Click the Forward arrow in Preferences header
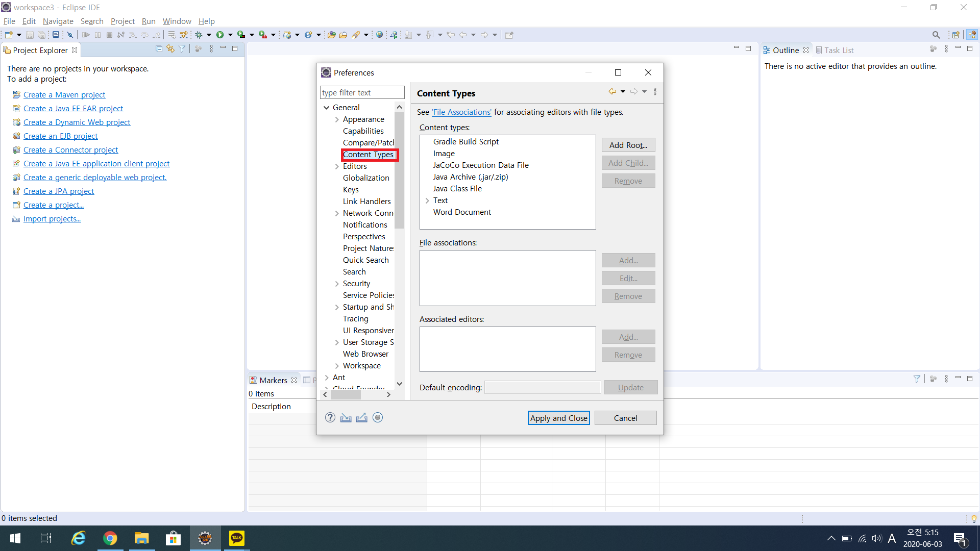This screenshot has width=980, height=551. [x=633, y=91]
